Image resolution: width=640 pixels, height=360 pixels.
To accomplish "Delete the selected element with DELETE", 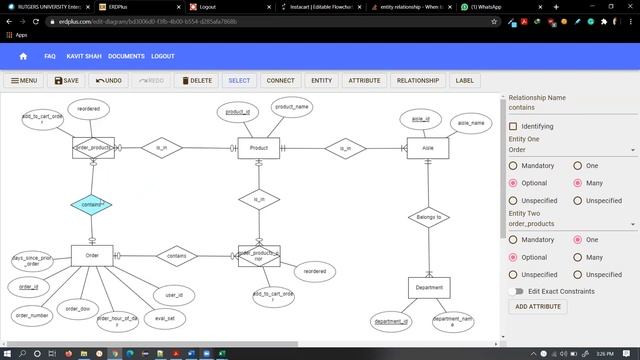I will (x=197, y=81).
